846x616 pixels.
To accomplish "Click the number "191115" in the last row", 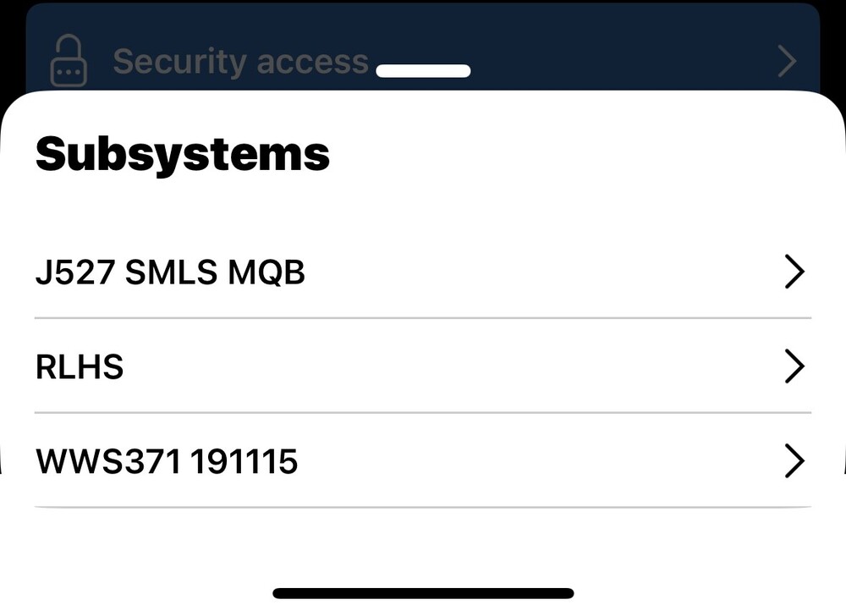I will [x=244, y=462].
